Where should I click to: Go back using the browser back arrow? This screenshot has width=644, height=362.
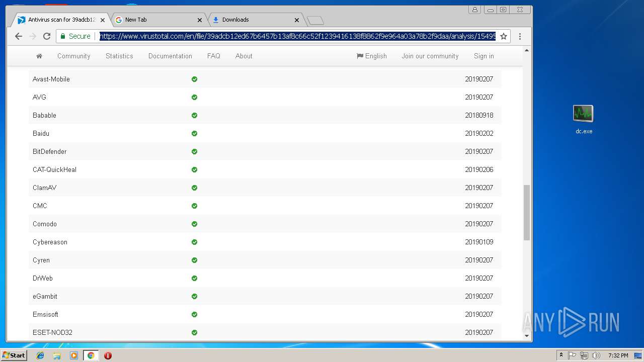pos(19,36)
